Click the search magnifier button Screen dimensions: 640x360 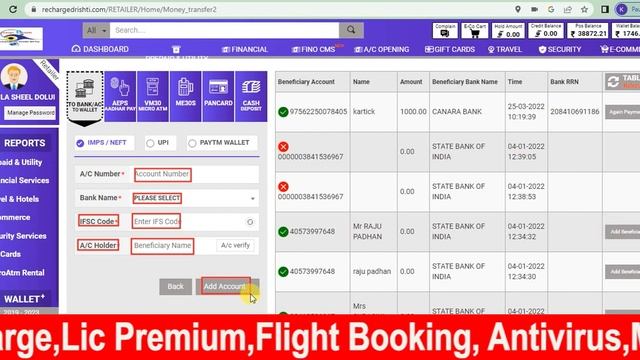coord(351,30)
